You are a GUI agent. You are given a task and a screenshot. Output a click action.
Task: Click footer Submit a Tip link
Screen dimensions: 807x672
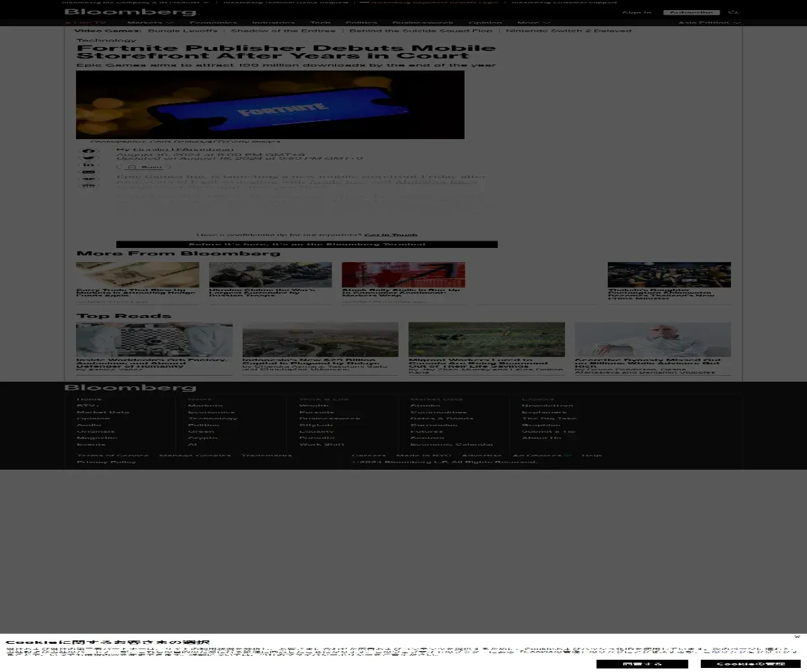tap(548, 431)
